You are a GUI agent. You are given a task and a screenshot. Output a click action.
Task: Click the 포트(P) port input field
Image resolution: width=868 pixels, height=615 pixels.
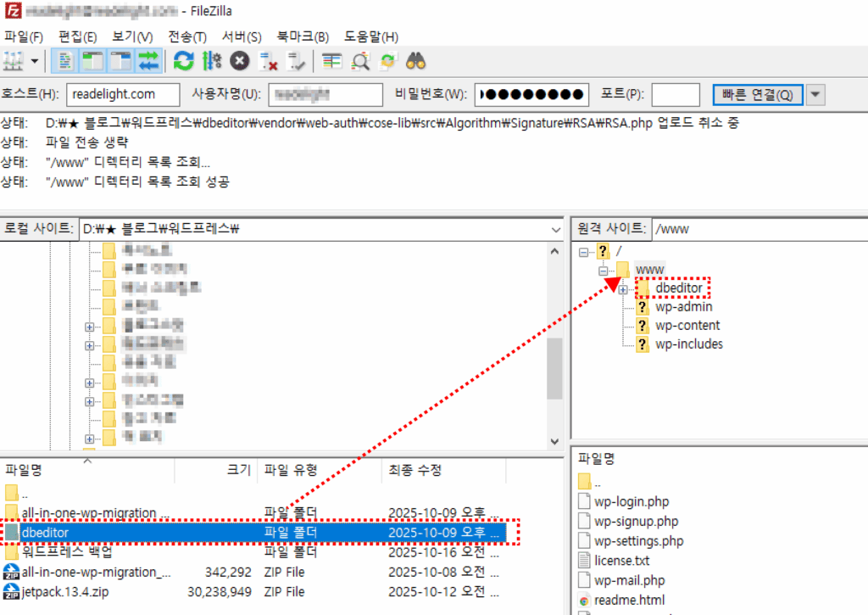coord(676,94)
